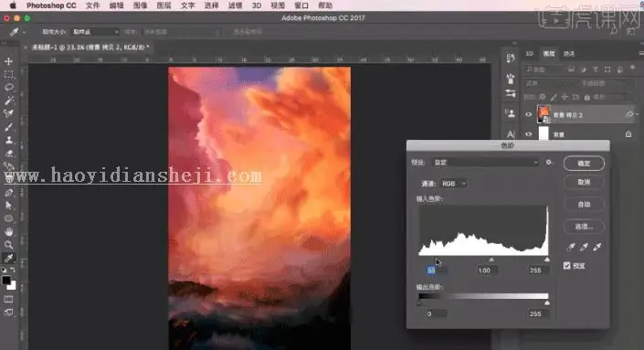Switch to the 3D panel tab
The width and height of the screenshot is (644, 350).
click(530, 53)
